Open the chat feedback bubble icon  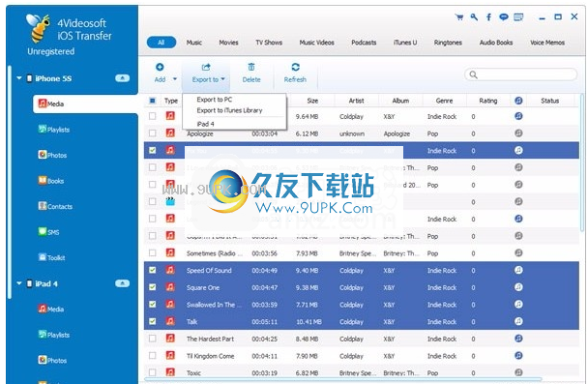(504, 16)
